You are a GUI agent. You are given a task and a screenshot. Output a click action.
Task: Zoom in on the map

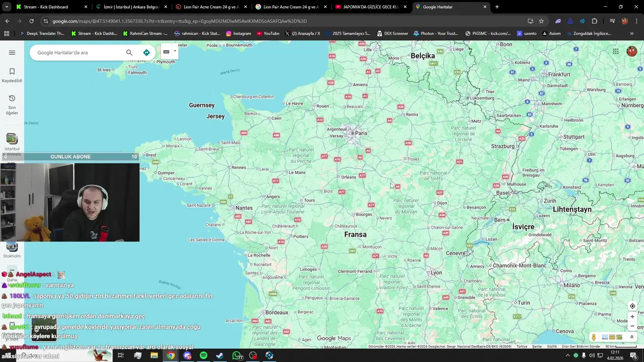pos(632,317)
